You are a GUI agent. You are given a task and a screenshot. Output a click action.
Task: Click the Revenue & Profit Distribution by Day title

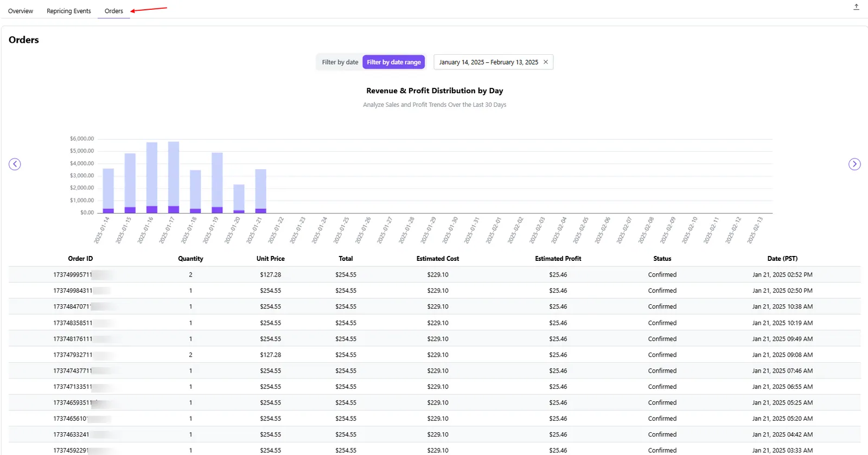tap(435, 91)
